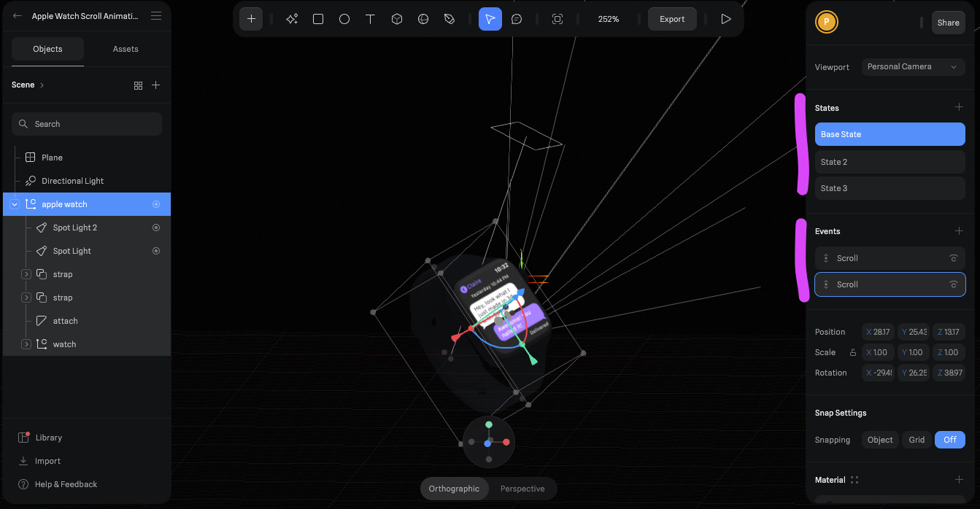Start the scene preview with the Play button
The width and height of the screenshot is (980, 509).
point(726,19)
